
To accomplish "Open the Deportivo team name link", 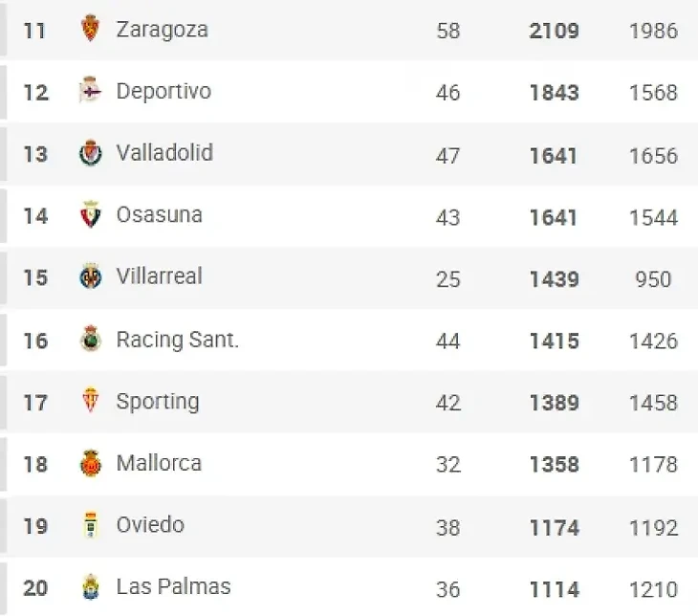I will click(164, 92).
